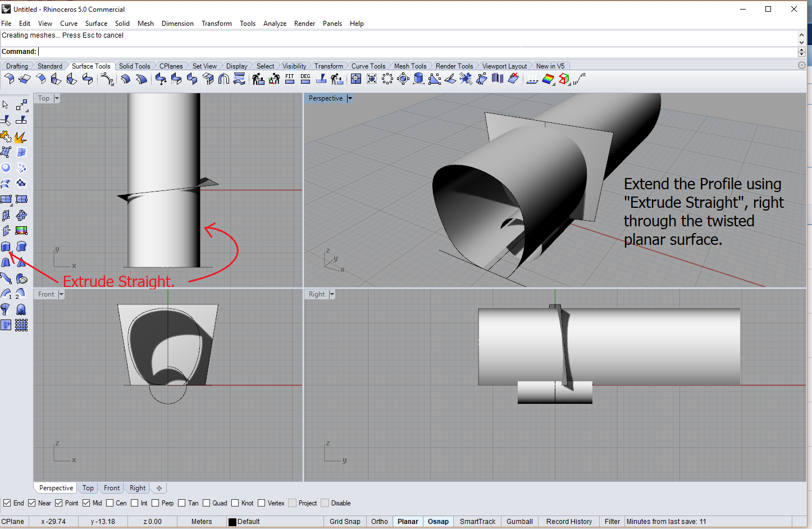Screen dimensions: 812x529
Task: Click the rainbow surface analysis icon
Action: coord(548,79)
